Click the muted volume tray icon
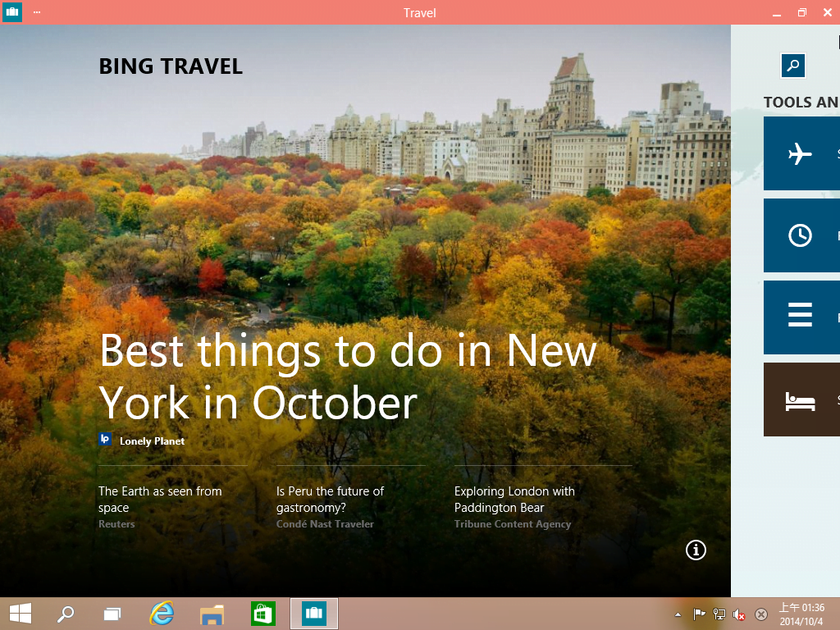The height and width of the screenshot is (630, 840). (x=739, y=614)
